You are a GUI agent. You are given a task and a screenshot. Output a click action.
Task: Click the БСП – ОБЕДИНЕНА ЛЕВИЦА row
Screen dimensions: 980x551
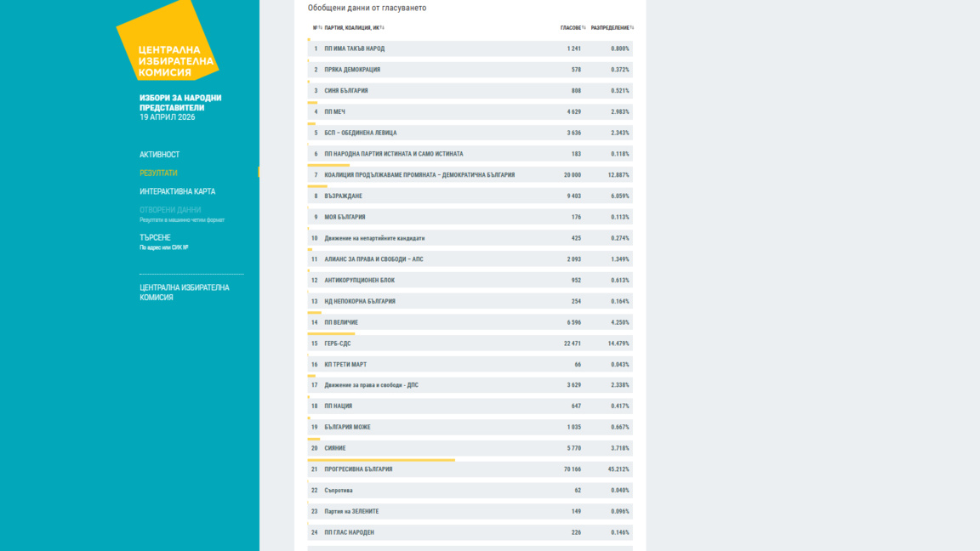click(470, 133)
